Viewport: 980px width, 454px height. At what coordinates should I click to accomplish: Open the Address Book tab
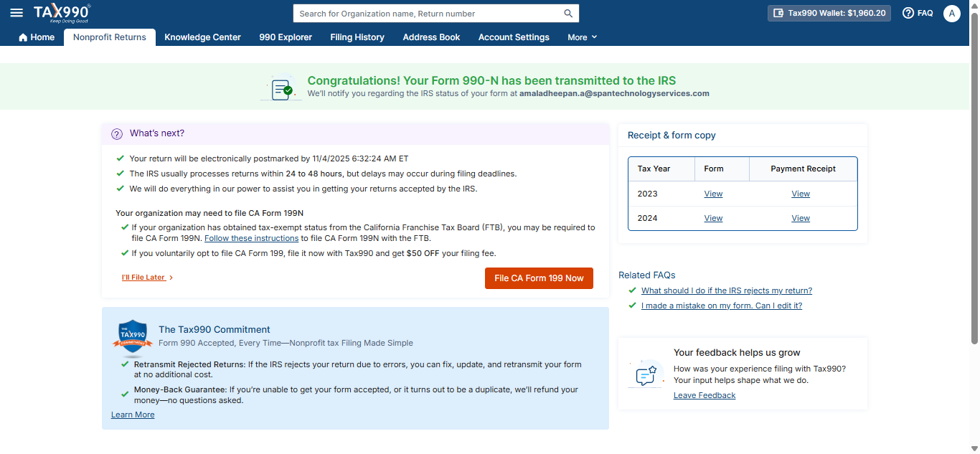431,37
